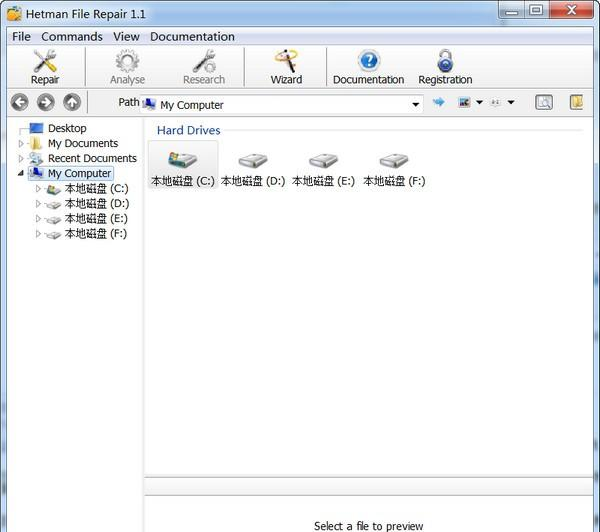Click the Research wrench icon
The height and width of the screenshot is (532, 600).
204,61
